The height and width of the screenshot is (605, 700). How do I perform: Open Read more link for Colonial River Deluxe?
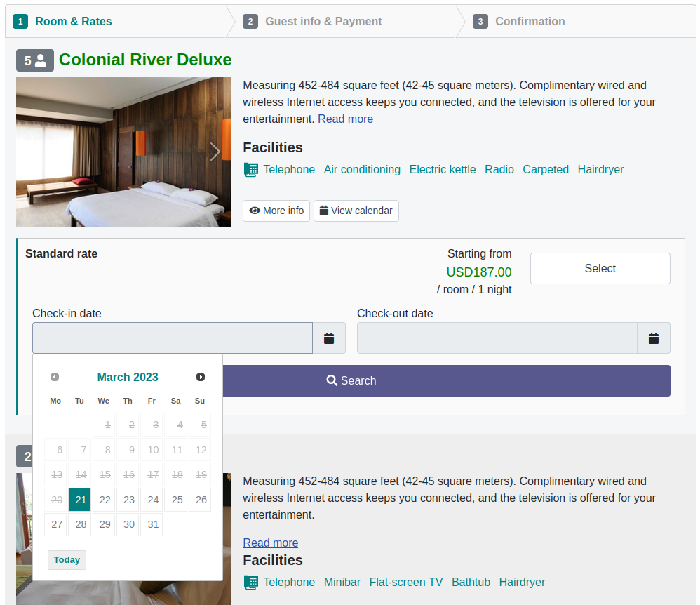point(345,119)
